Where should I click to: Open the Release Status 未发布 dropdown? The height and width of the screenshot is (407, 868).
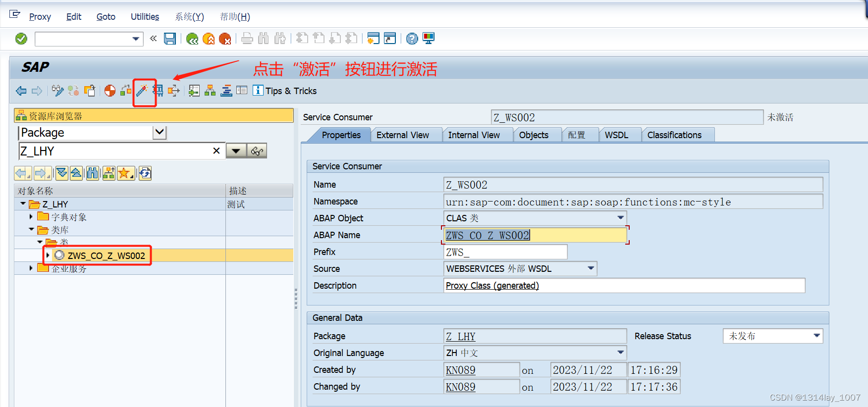[816, 336]
